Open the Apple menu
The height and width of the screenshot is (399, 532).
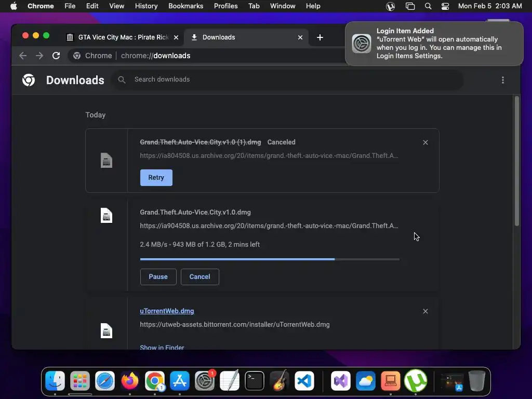[14, 6]
